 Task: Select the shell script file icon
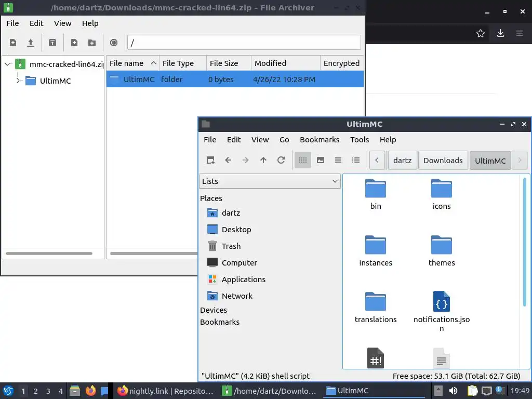point(376,358)
